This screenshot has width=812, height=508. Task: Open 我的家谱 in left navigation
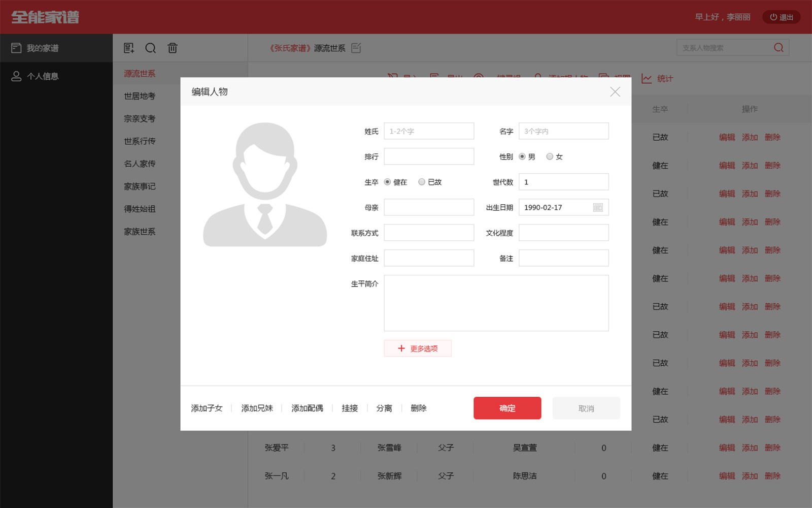56,48
